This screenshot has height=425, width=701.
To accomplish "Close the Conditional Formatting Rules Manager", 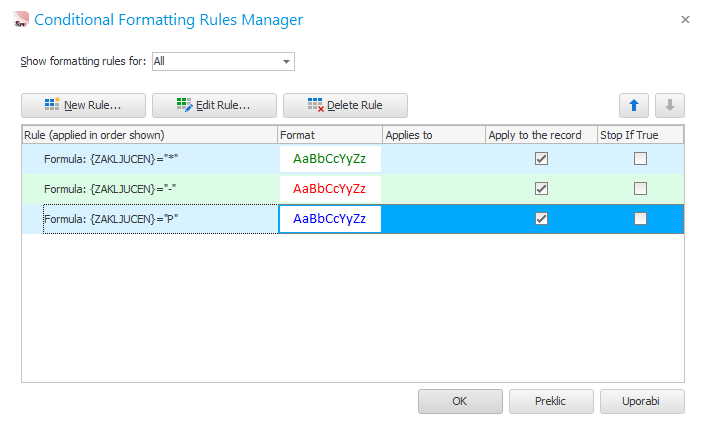I will pyautogui.click(x=685, y=19).
